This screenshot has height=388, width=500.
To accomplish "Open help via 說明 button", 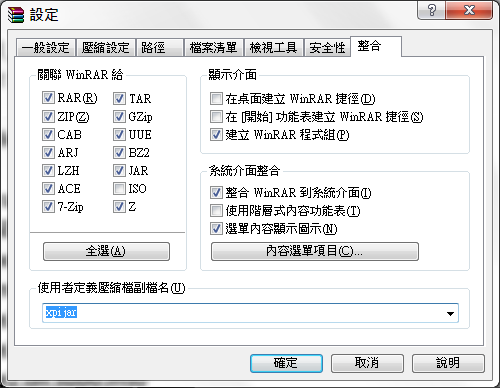I will 448,363.
